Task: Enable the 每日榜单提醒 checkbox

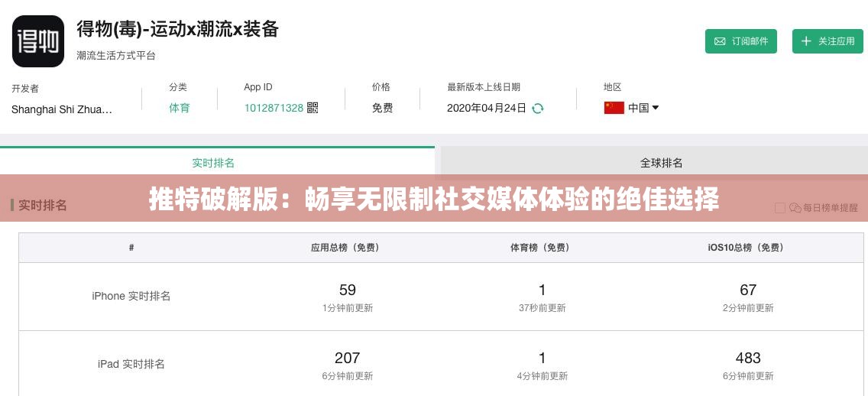Action: tap(779, 208)
